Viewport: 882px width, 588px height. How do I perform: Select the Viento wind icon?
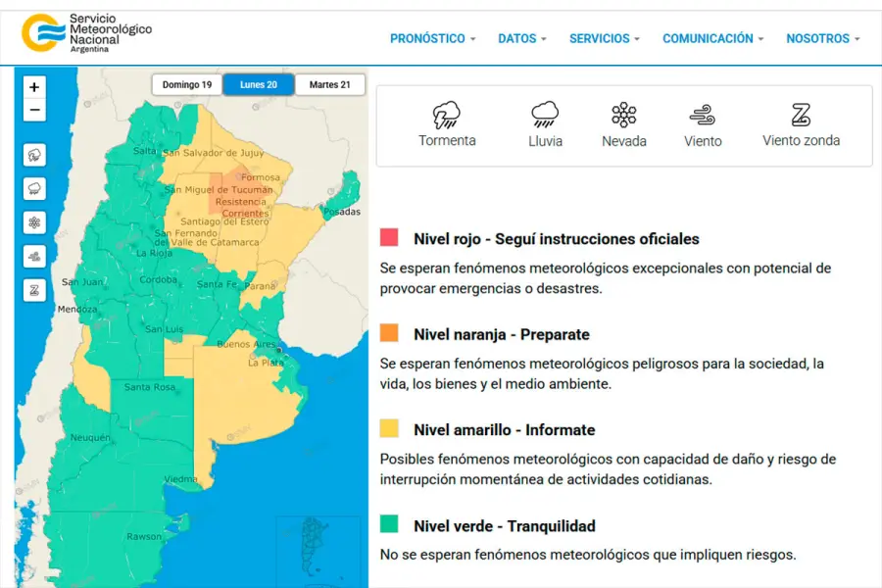703,116
